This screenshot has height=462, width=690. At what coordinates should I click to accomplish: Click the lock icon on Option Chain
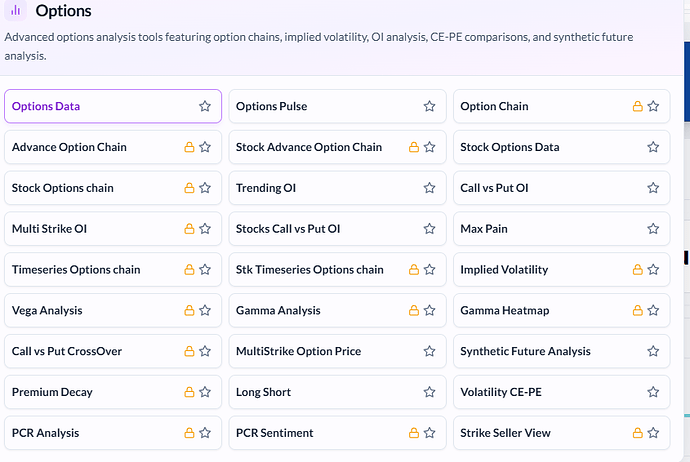coord(637,106)
